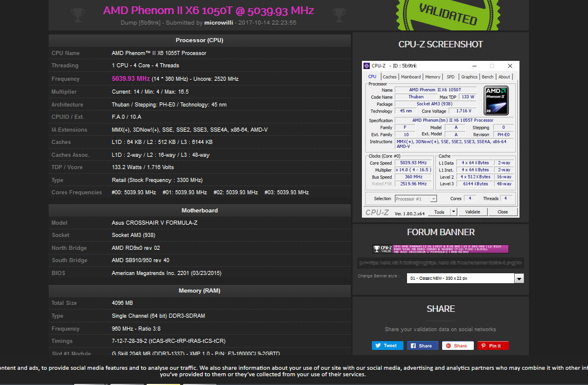This screenshot has width=588, height=385.
Task: Click the Thuban code name field
Action: (416, 97)
